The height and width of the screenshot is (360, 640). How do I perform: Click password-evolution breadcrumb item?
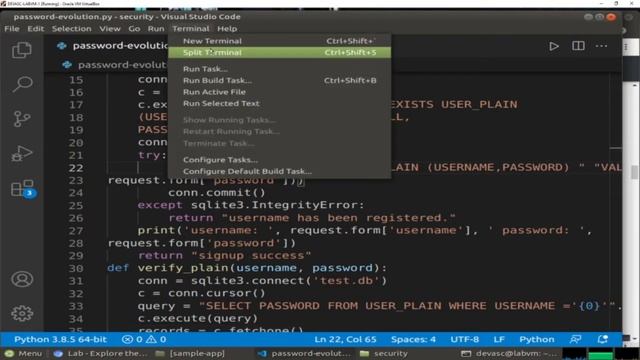(x=115, y=65)
